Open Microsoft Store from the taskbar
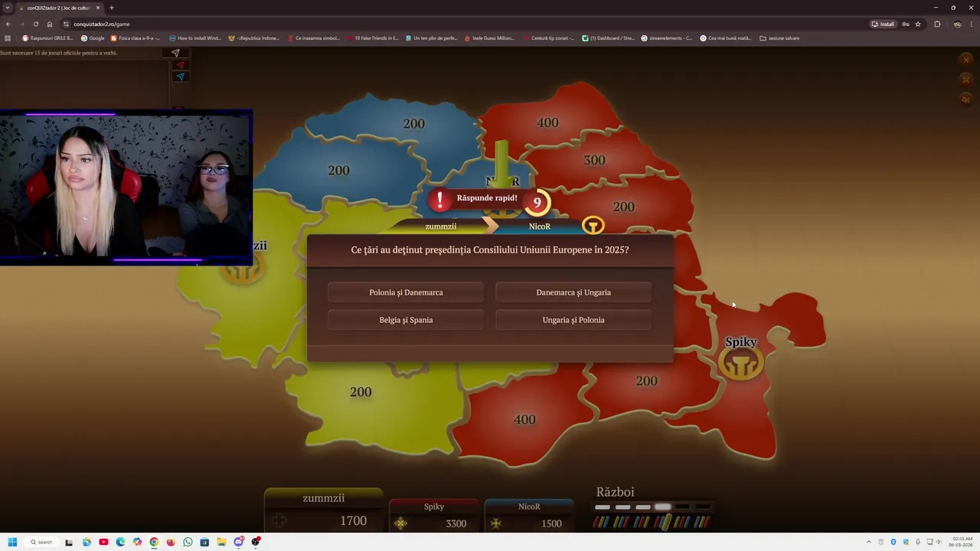 coord(204,542)
